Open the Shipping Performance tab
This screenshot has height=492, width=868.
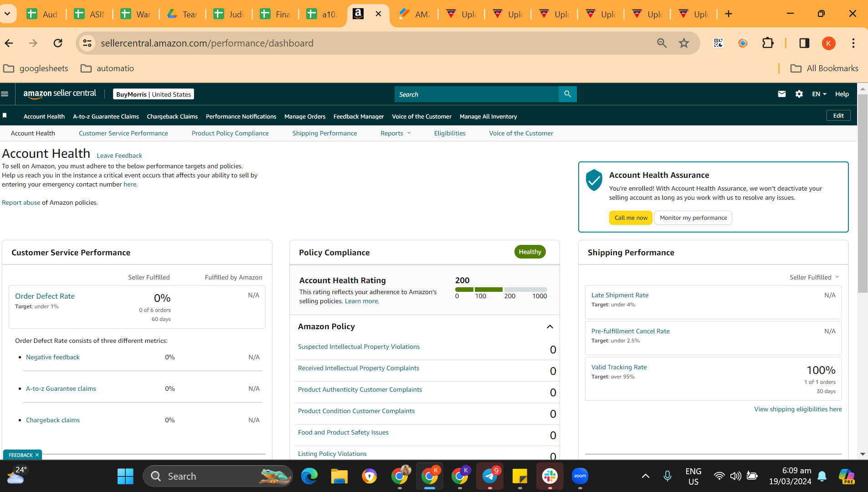(x=325, y=133)
